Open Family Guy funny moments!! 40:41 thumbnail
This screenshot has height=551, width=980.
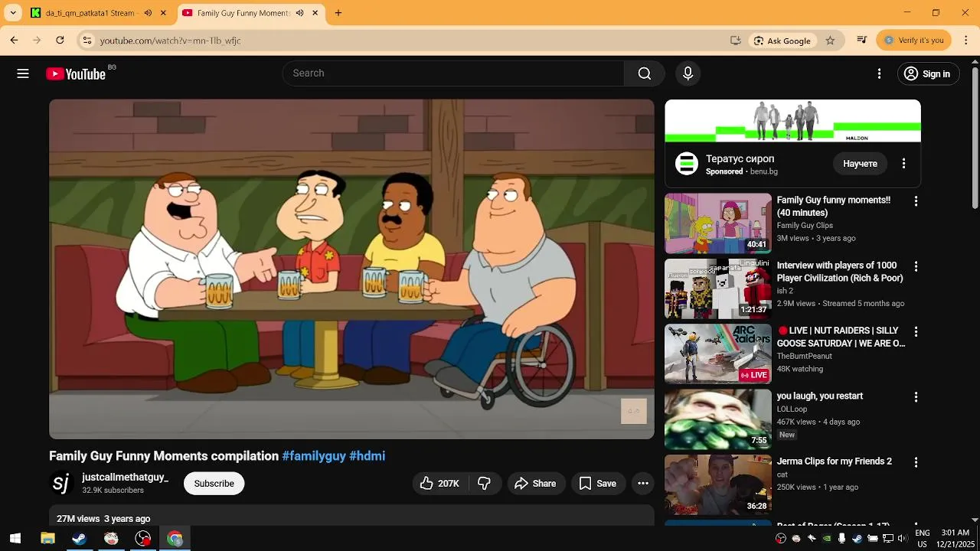point(718,223)
